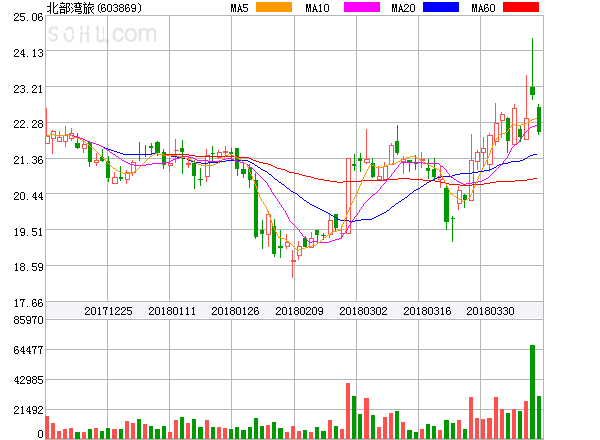Screen dimensions: 600x440
Task: Click the 20180302 date axis label
Action: click(x=363, y=311)
